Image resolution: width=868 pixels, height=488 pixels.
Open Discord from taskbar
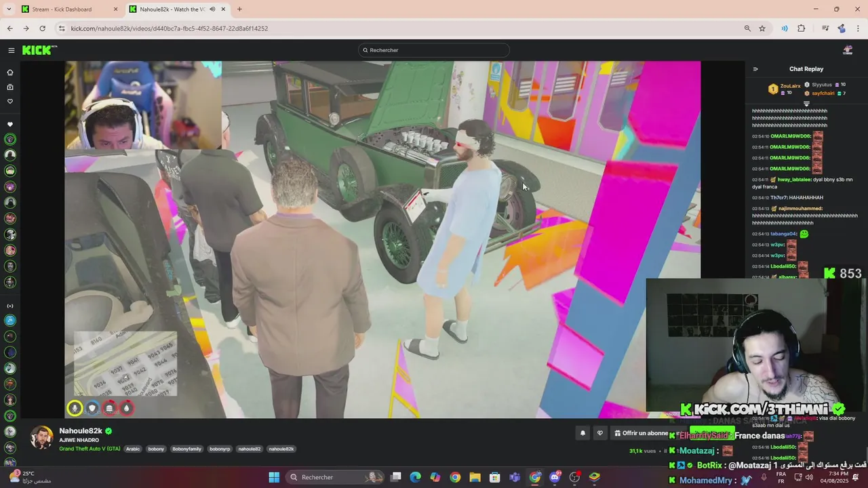click(x=555, y=477)
